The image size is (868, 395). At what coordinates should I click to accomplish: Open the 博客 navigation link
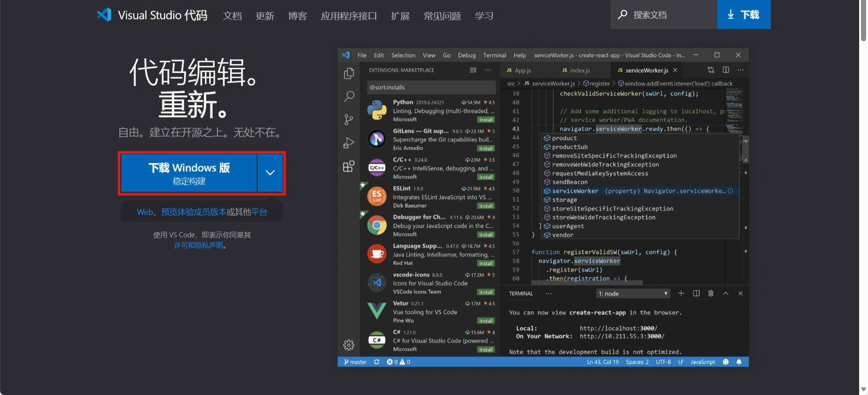298,16
